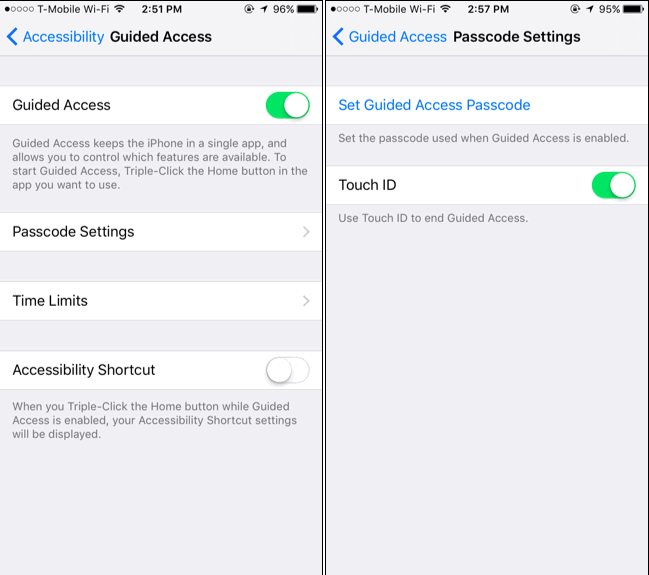This screenshot has height=575, width=649.
Task: Tap Wi-Fi icon in left status bar
Action: pos(119,9)
